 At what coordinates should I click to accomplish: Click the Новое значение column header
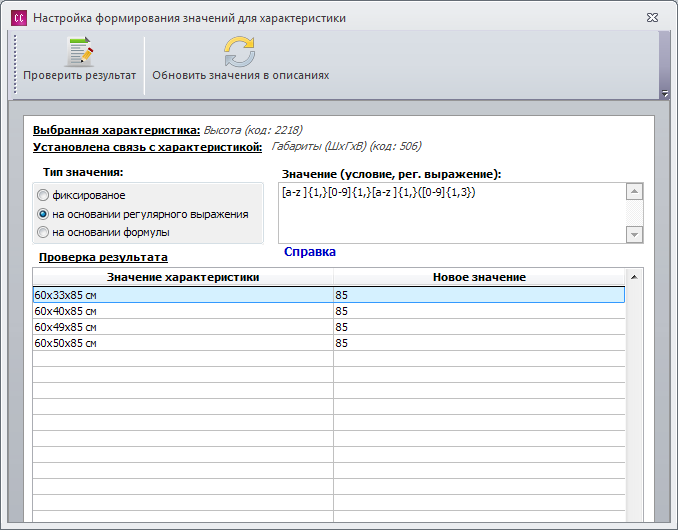(479, 277)
